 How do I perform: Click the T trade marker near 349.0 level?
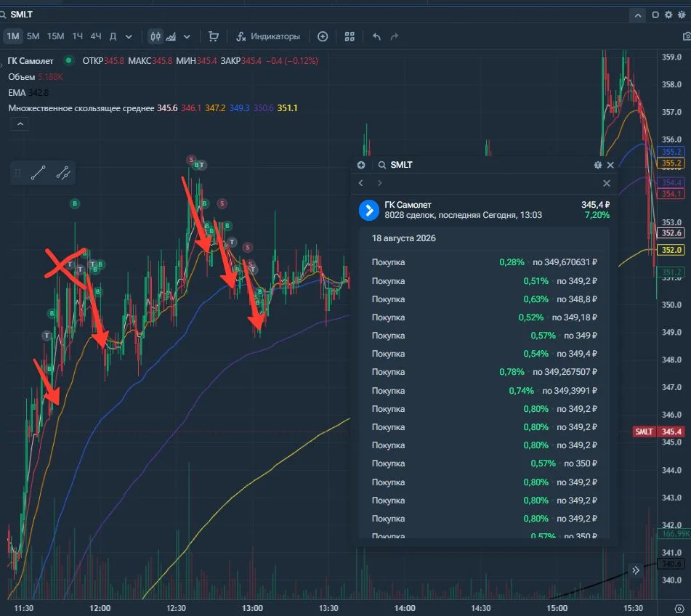point(47,336)
